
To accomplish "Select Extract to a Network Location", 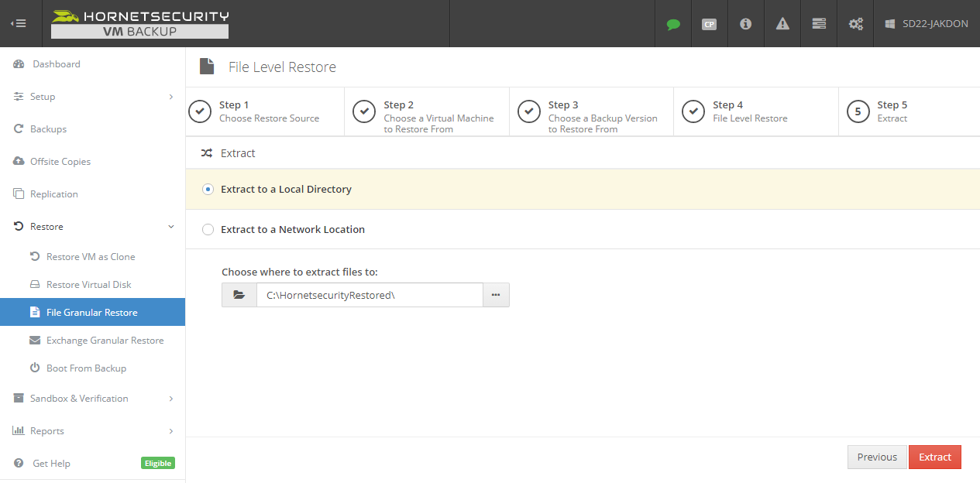I will click(x=208, y=229).
